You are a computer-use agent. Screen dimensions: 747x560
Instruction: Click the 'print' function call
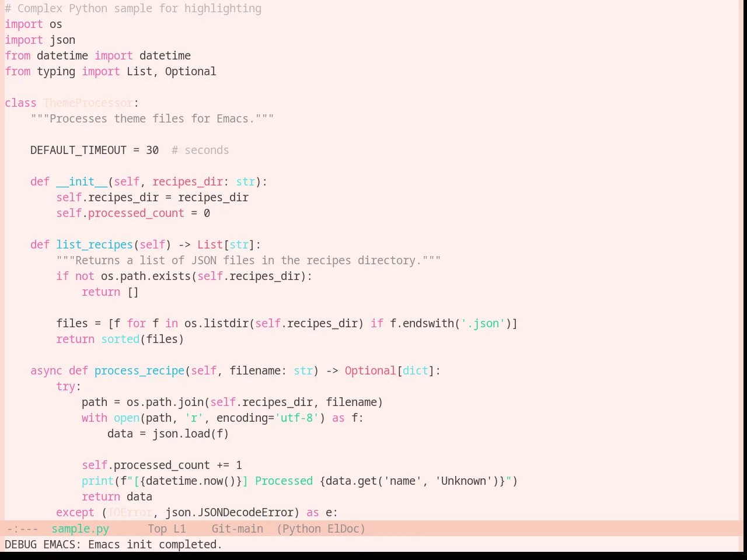pos(97,481)
